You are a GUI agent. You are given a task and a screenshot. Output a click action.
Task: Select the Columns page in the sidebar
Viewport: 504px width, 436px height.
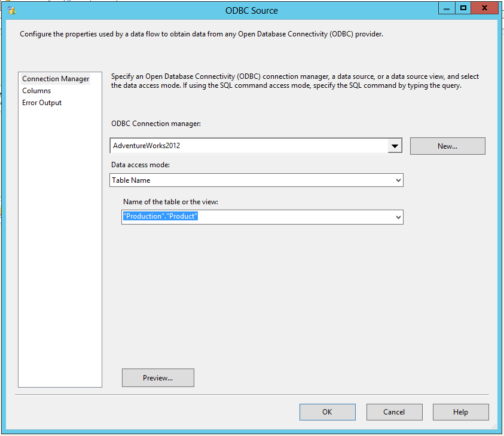36,90
